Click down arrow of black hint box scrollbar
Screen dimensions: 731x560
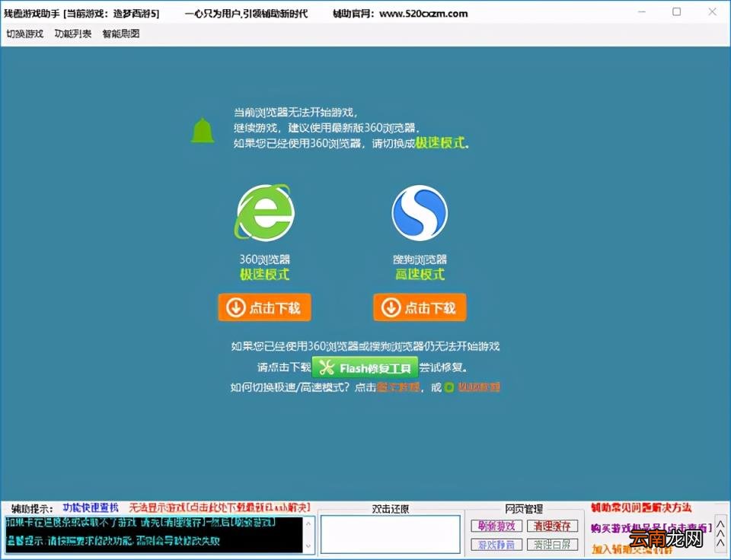click(x=308, y=546)
